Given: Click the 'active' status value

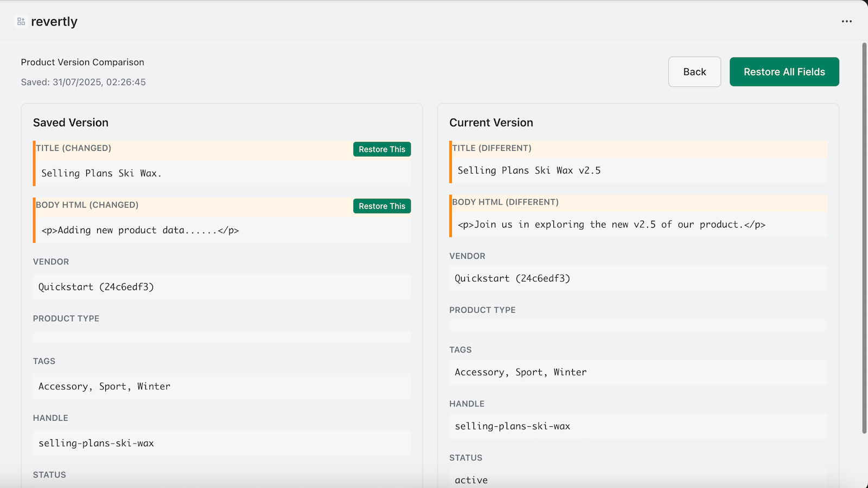Looking at the screenshot, I should [471, 480].
